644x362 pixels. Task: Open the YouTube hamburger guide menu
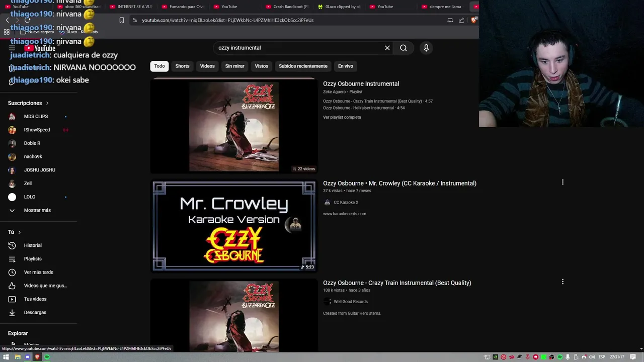12,48
